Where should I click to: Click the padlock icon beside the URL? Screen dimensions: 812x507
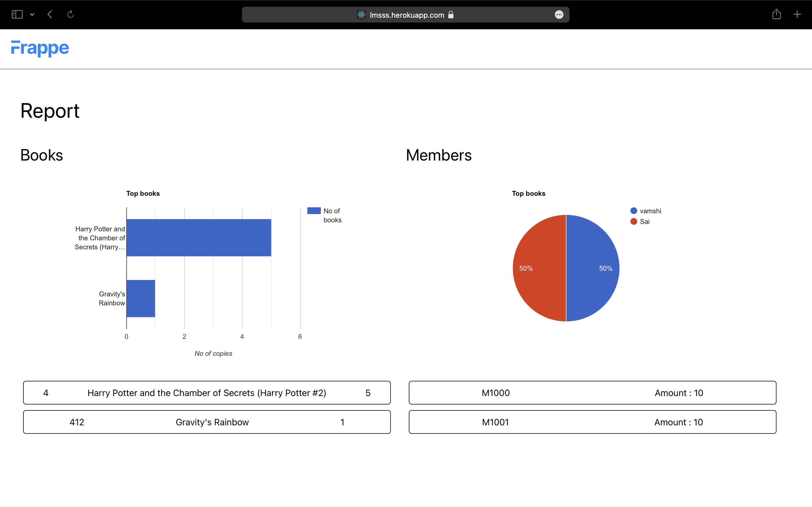[x=451, y=15]
